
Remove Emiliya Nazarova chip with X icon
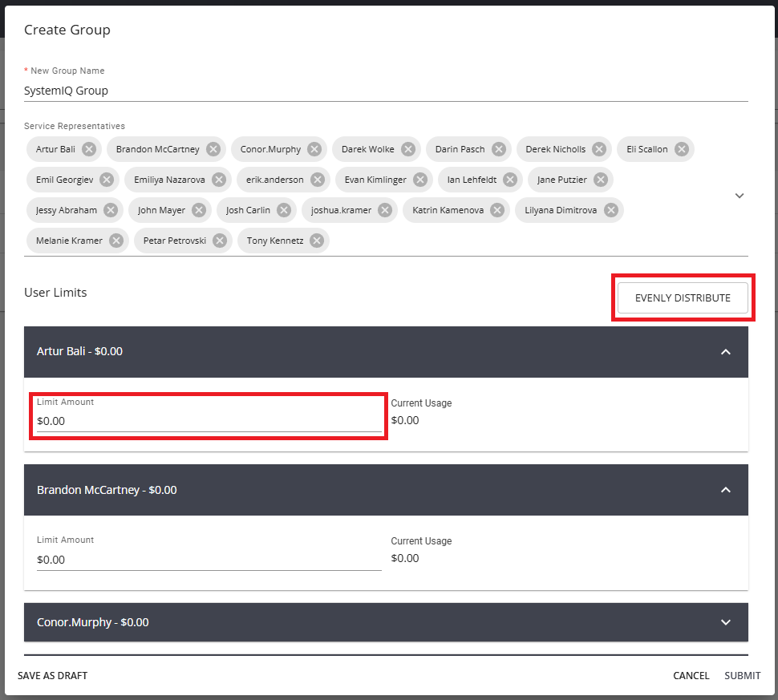click(219, 180)
